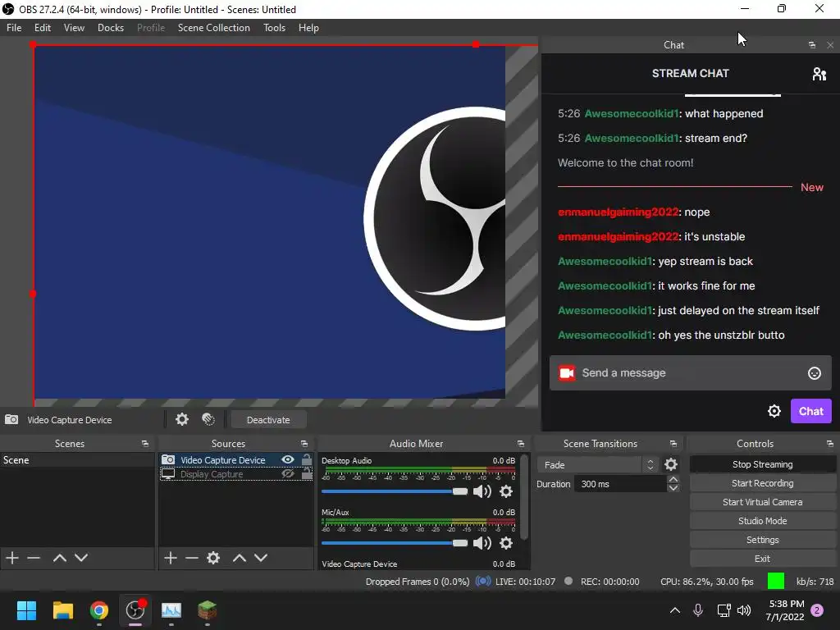
Task: Enable Studio Mode
Action: pos(762,521)
